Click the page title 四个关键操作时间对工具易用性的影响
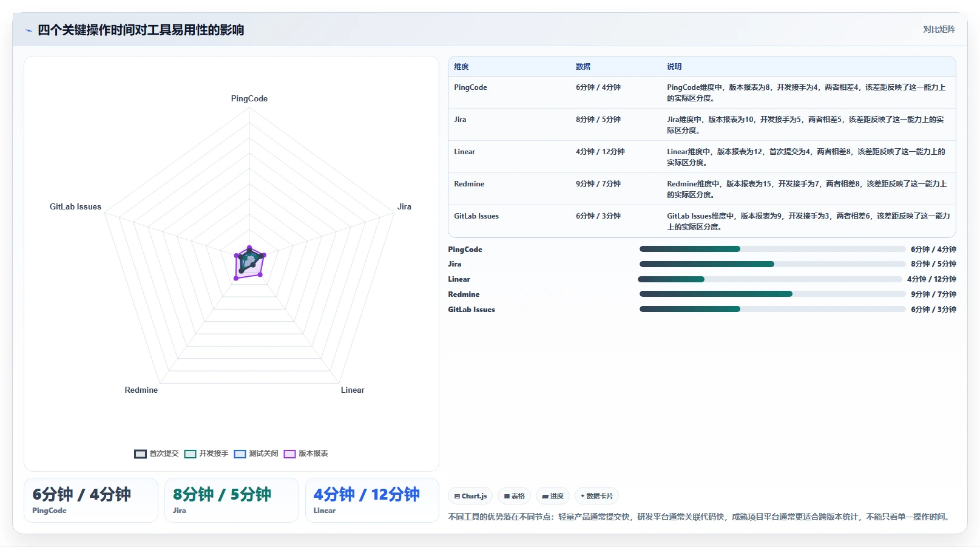Viewport: 980px width, 547px height. click(x=141, y=30)
